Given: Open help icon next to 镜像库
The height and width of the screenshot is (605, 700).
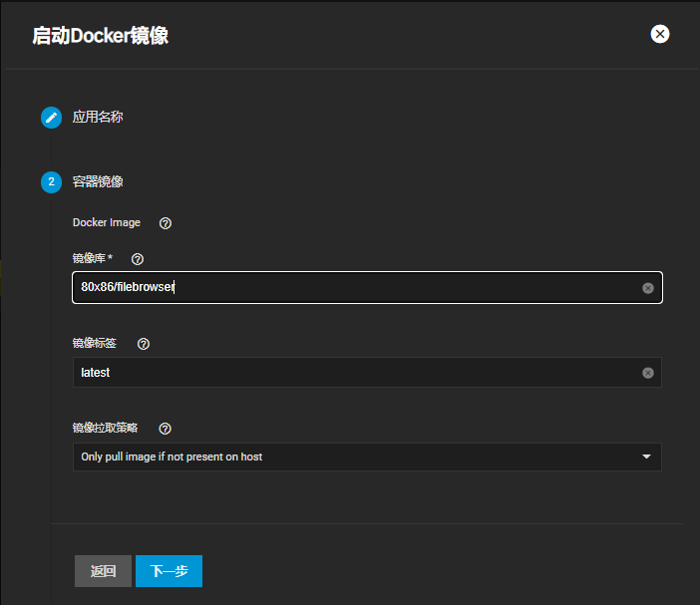Looking at the screenshot, I should [x=138, y=259].
